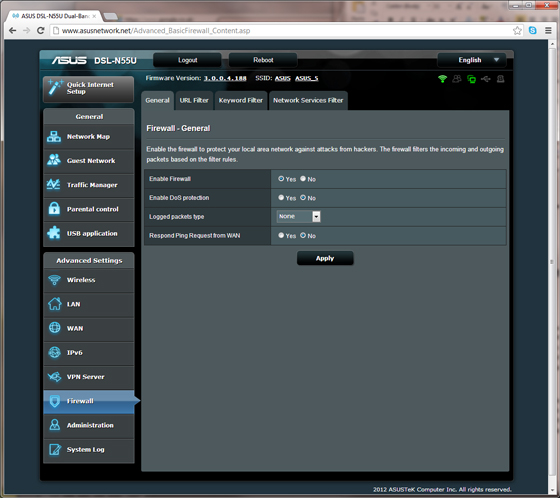Click the Skype extension icon
The width and height of the screenshot is (560, 498).
(532, 30)
